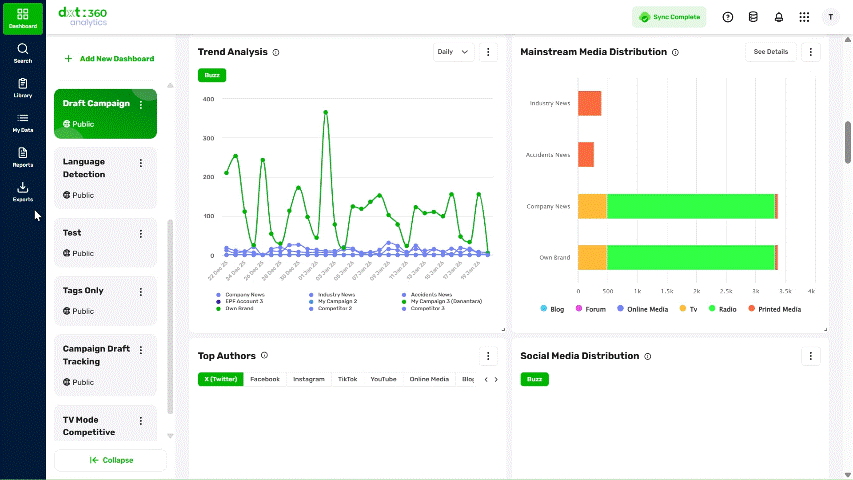Toggle Own Brand line in trend legend
853x480 pixels.
[234, 309]
